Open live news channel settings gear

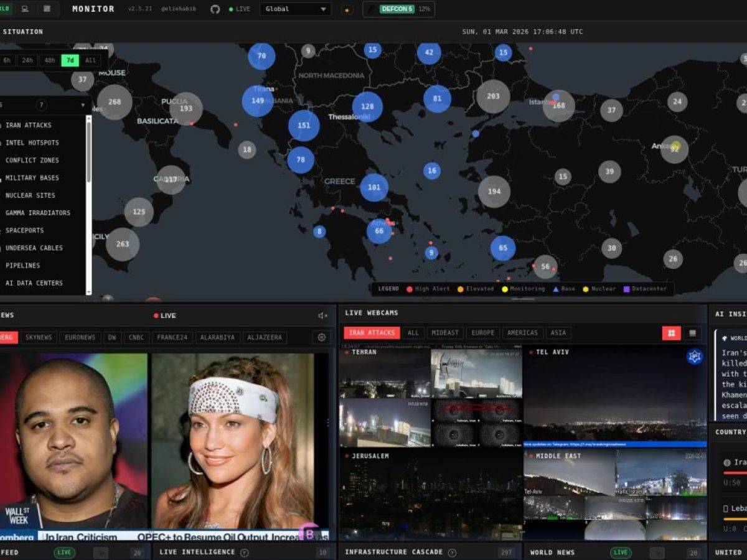click(322, 337)
